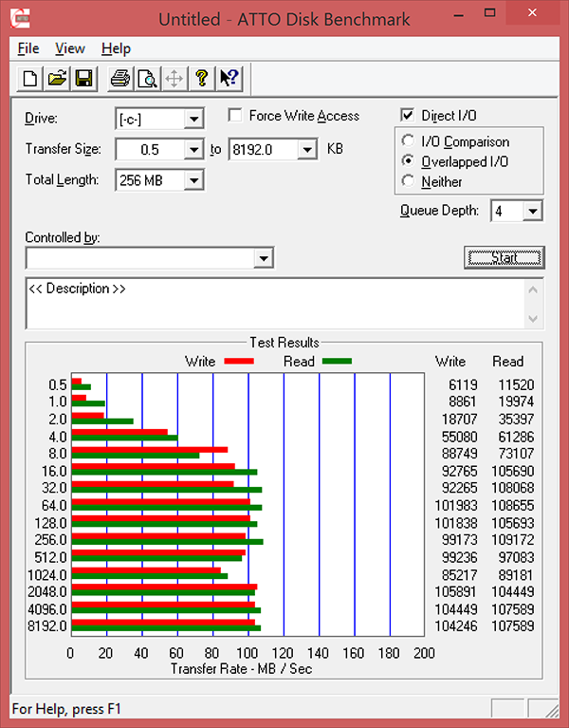Expand the Total Length 256 MB dropdown

tap(193, 180)
